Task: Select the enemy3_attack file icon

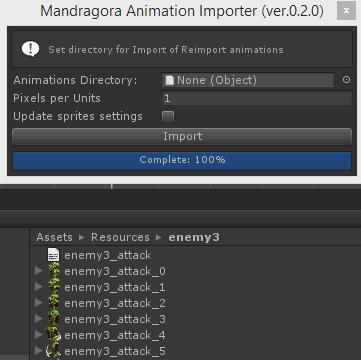Action: point(53,255)
